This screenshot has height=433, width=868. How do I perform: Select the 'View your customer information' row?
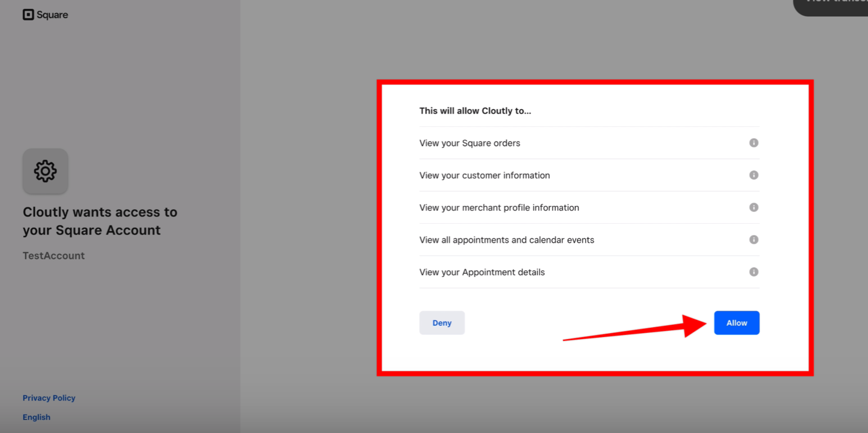pyautogui.click(x=484, y=176)
